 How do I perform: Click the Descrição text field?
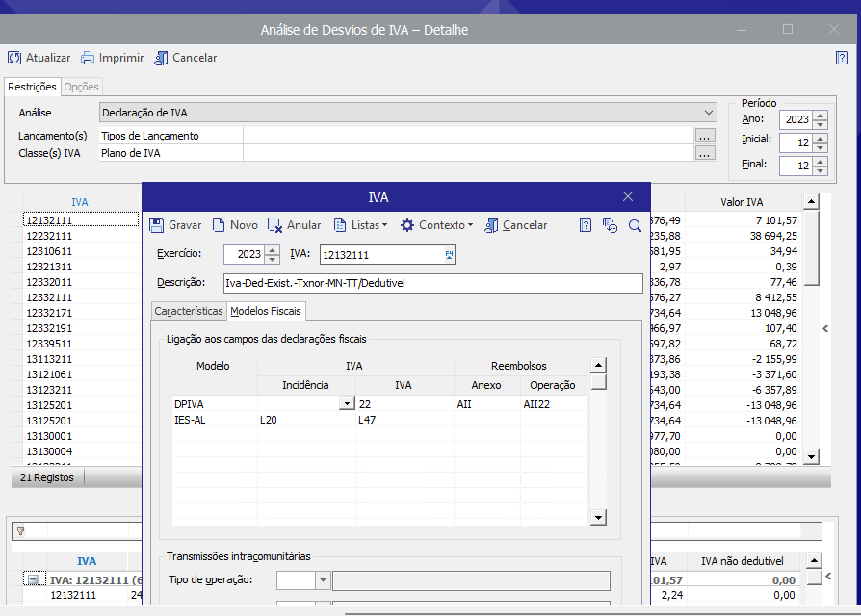coord(431,283)
